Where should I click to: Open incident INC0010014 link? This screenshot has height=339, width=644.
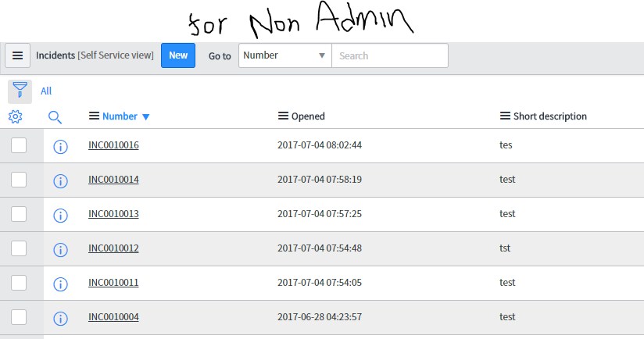point(113,180)
